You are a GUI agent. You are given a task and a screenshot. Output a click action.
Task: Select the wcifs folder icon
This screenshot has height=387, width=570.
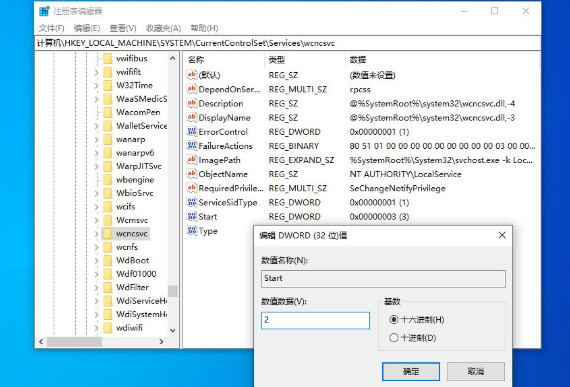click(x=108, y=206)
